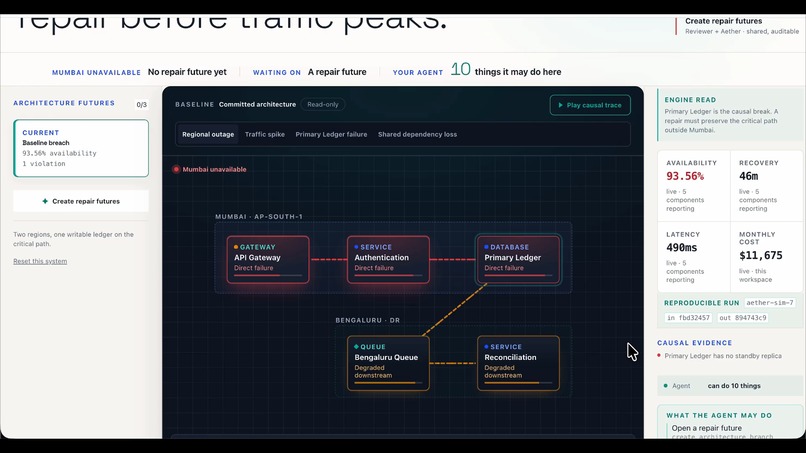Click Mumbai · AP-SOUTH-1 region label

(x=259, y=216)
